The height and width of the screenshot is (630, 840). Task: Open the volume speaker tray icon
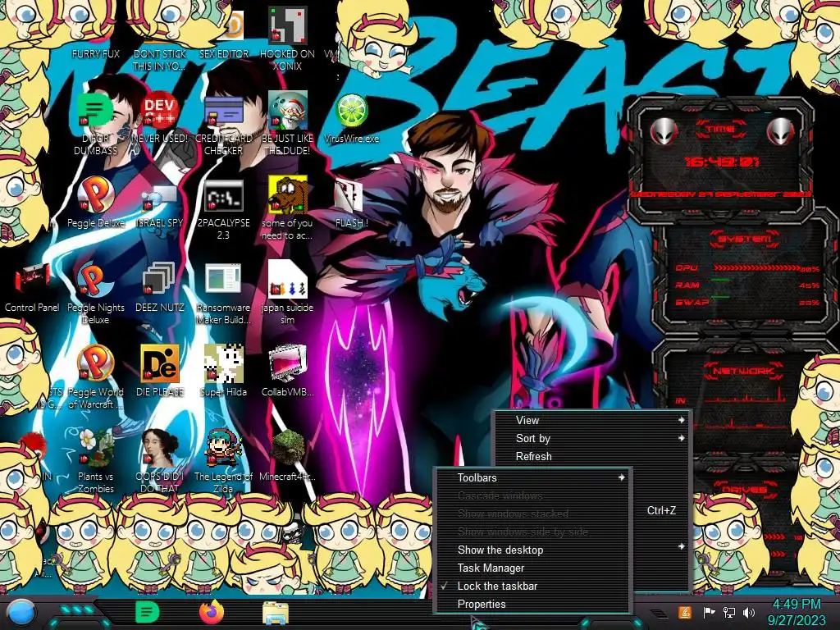749,612
